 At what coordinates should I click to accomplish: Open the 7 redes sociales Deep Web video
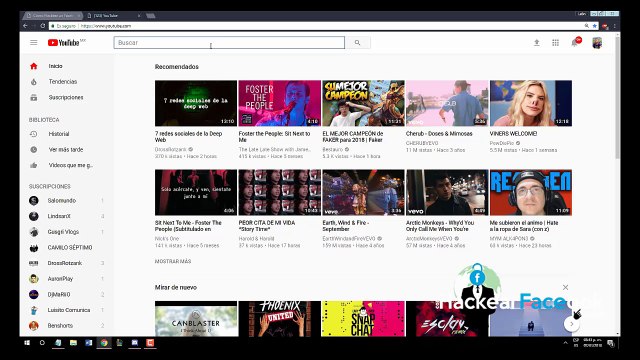[196, 103]
